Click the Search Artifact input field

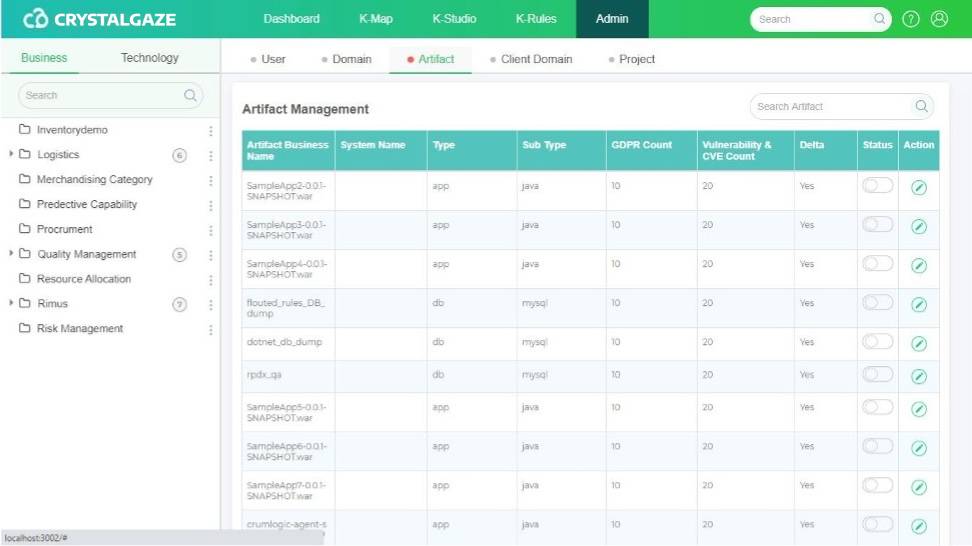pyautogui.click(x=830, y=106)
